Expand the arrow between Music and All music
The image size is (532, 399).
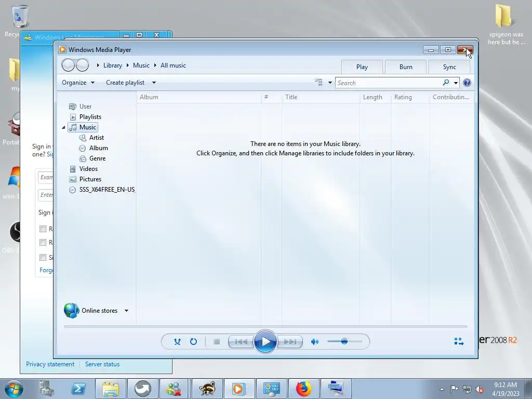click(x=155, y=65)
